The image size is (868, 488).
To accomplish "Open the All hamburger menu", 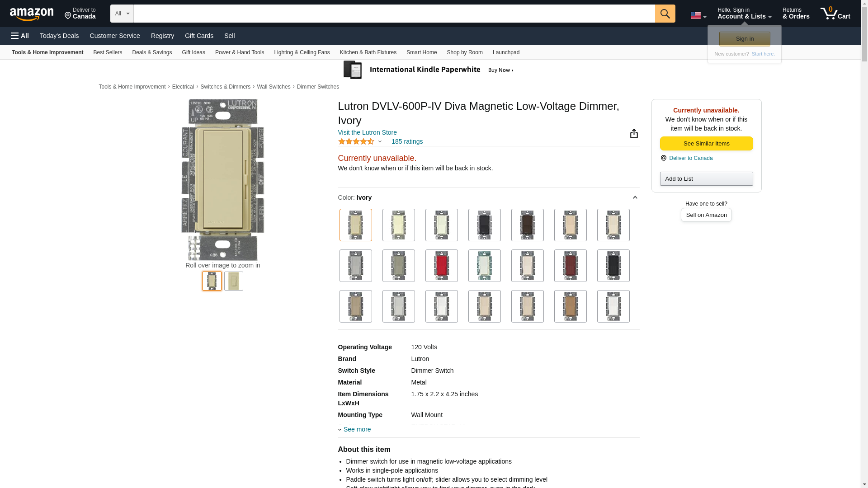I will pos(20,36).
